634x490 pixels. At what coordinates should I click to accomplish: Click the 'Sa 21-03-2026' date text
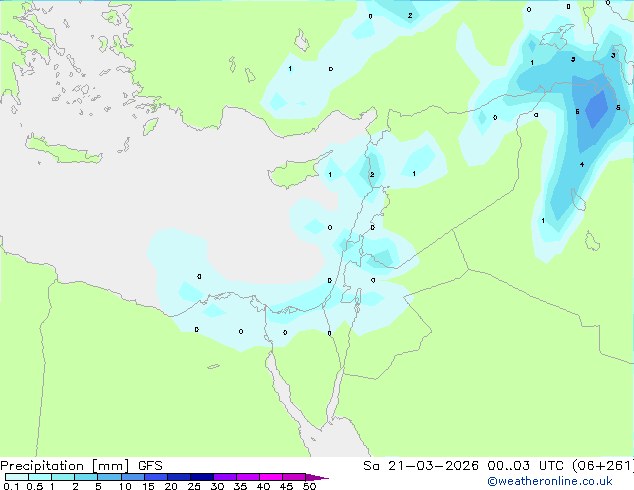[421, 466]
